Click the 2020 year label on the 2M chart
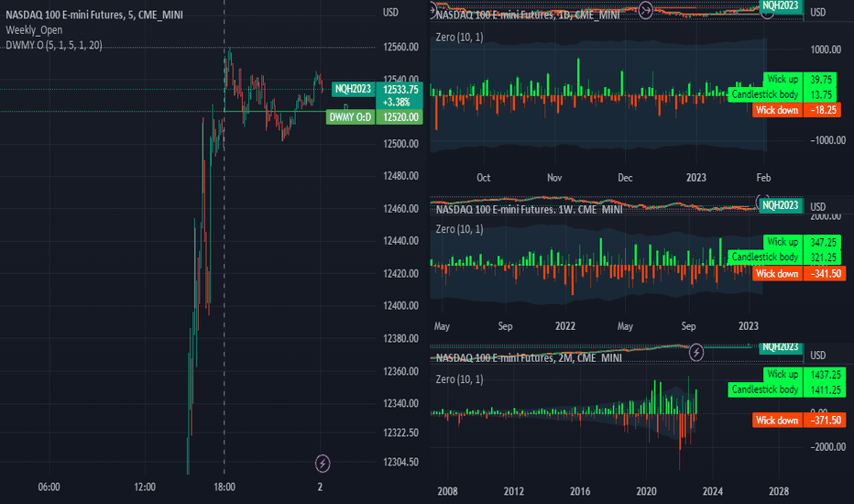Viewport: 854px width, 504px height. pos(647,491)
